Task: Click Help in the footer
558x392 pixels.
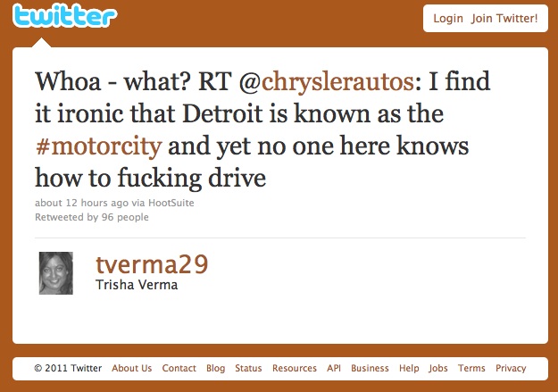Action: point(409,368)
